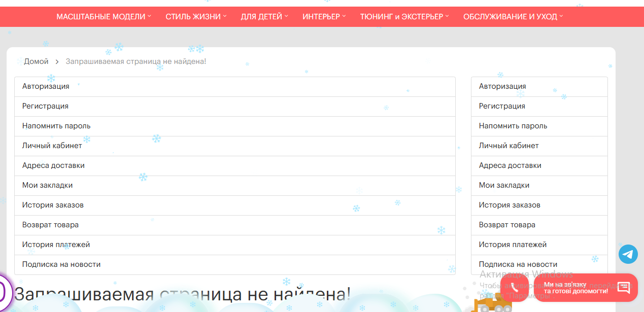Expand the СТИЛЬ ЖИЗНИ menu
Image resolution: width=644 pixels, height=312 pixels.
(x=196, y=16)
